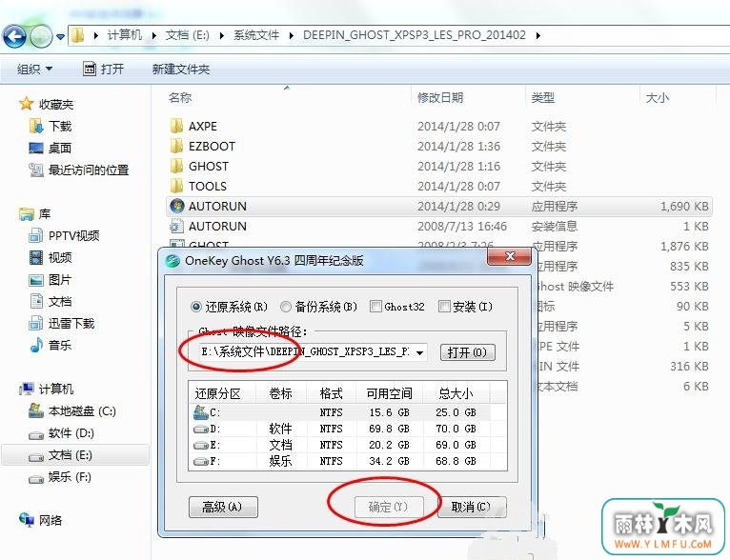Click the 文档 library icon
The width and height of the screenshot is (730, 560).
click(x=36, y=301)
